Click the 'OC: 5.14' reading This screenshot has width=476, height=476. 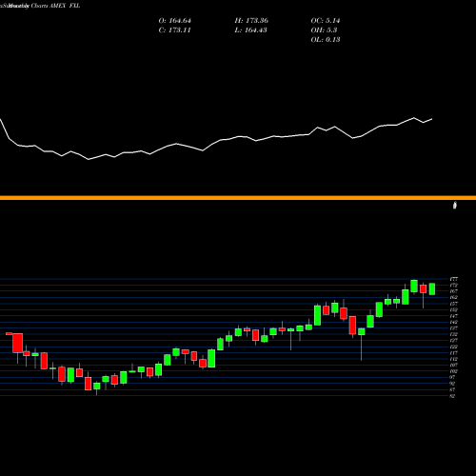326,21
